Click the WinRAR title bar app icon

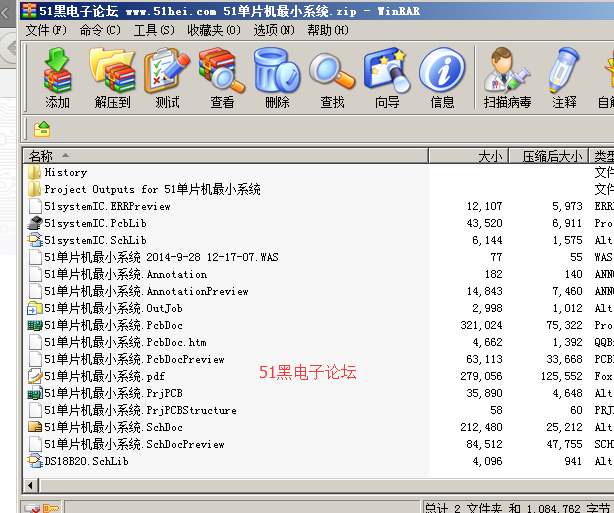(29, 11)
